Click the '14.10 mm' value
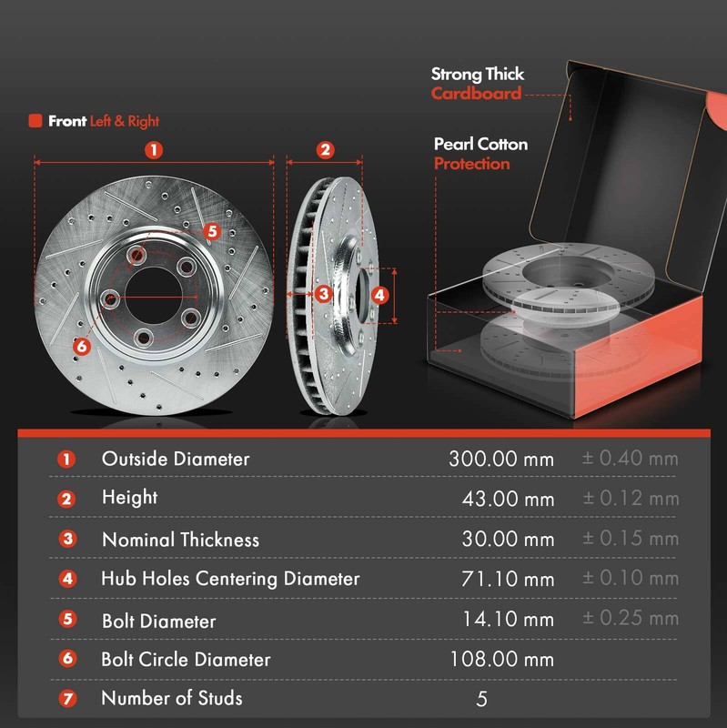The image size is (727, 728). (x=509, y=619)
